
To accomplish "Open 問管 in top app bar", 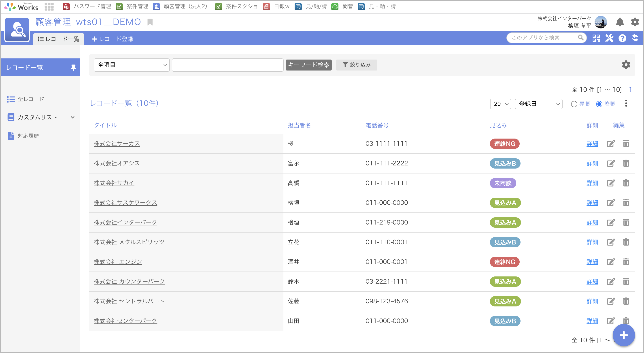I will click(x=342, y=6).
